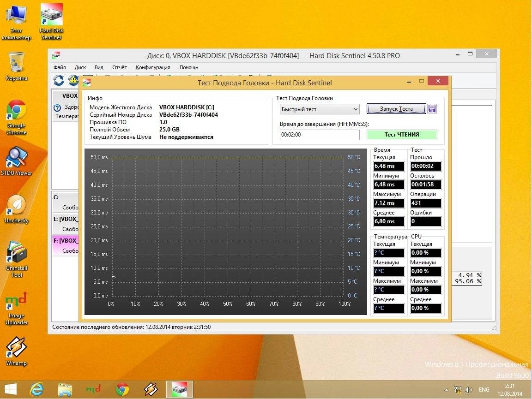
Task: Click the 00:02:00 completion time field
Action: [320, 135]
